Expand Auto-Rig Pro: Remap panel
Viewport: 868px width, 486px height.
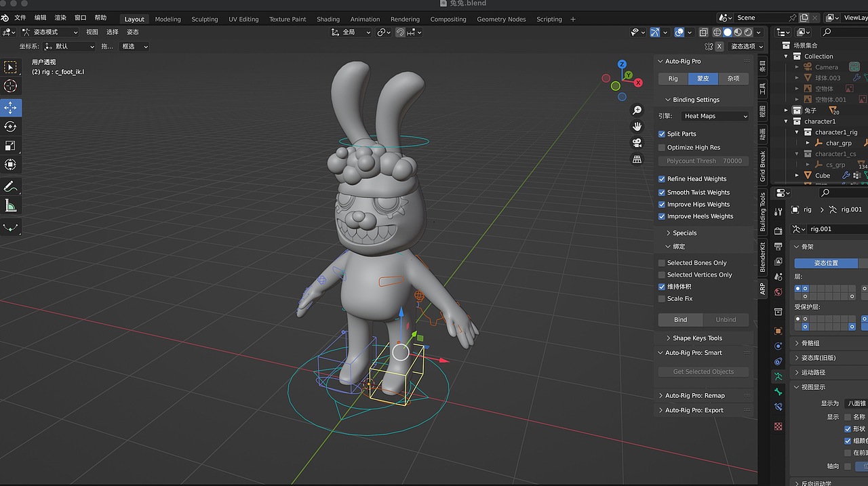click(691, 396)
